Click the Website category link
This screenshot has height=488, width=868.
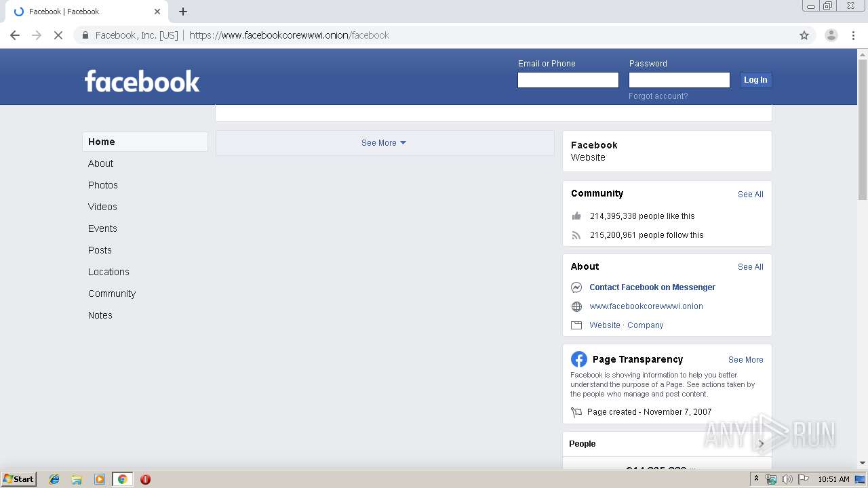click(x=605, y=325)
